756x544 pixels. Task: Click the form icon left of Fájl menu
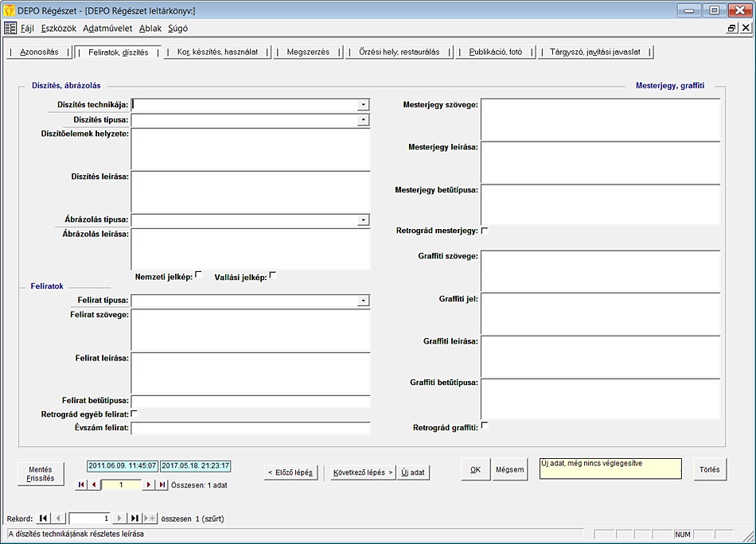10,28
